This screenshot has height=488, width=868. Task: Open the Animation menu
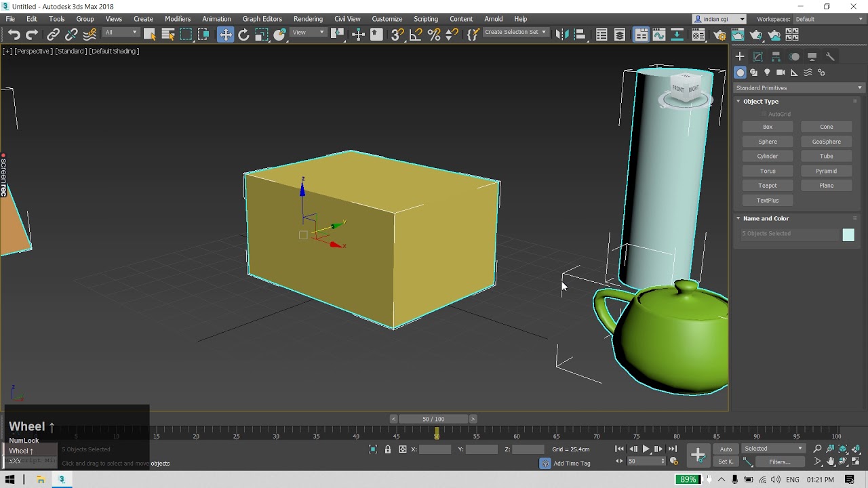(216, 19)
